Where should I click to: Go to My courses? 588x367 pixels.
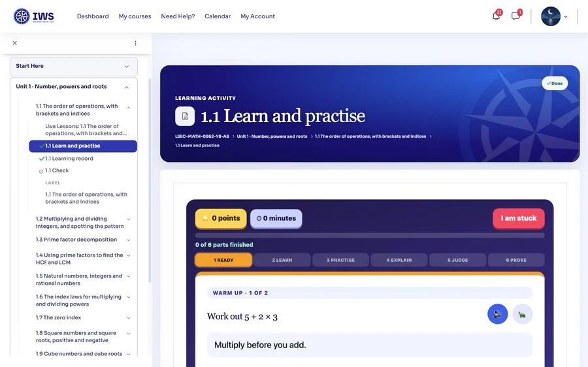(135, 16)
